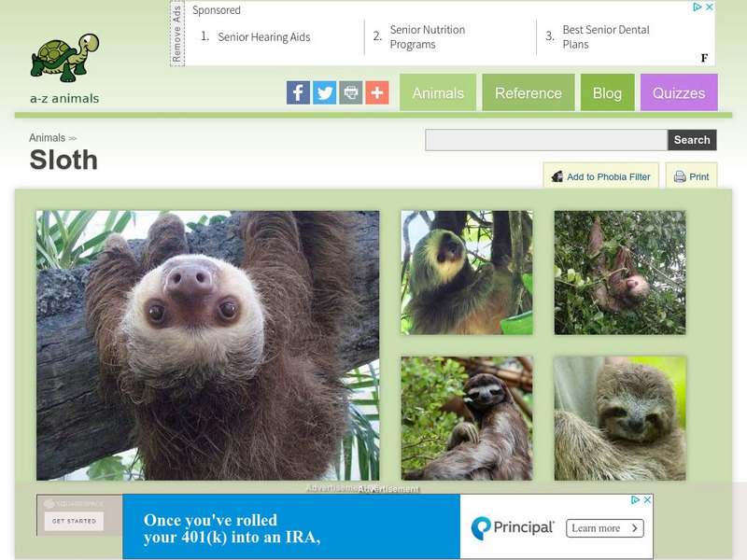Go to the Blog tab
This screenshot has width=747, height=560.
[x=608, y=92]
